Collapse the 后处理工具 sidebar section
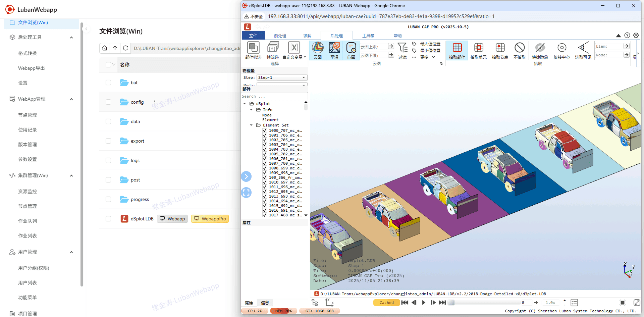 point(71,37)
